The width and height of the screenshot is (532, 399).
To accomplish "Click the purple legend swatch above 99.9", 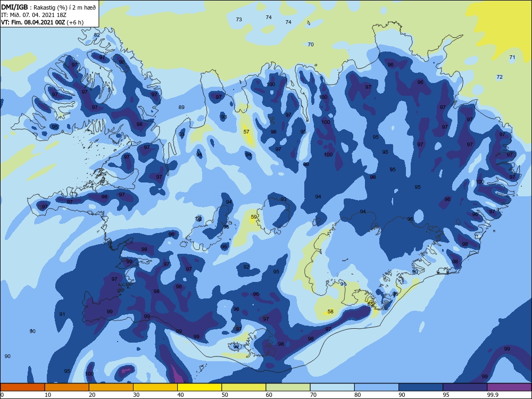I will point(509,387).
